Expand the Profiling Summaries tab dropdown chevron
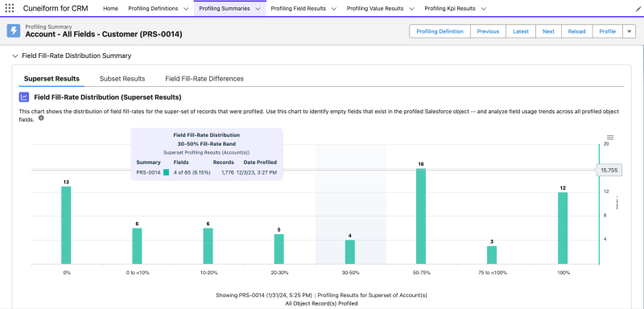The height and width of the screenshot is (309, 644). coord(258,9)
